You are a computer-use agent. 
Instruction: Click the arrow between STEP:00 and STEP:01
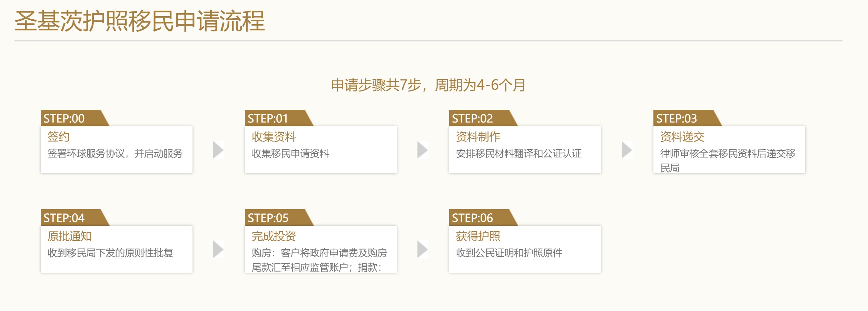[219, 150]
